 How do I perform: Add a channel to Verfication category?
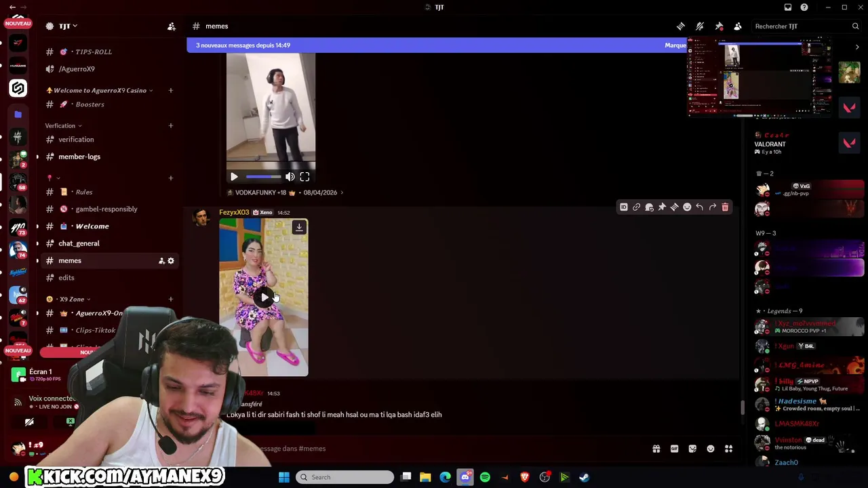pos(171,125)
